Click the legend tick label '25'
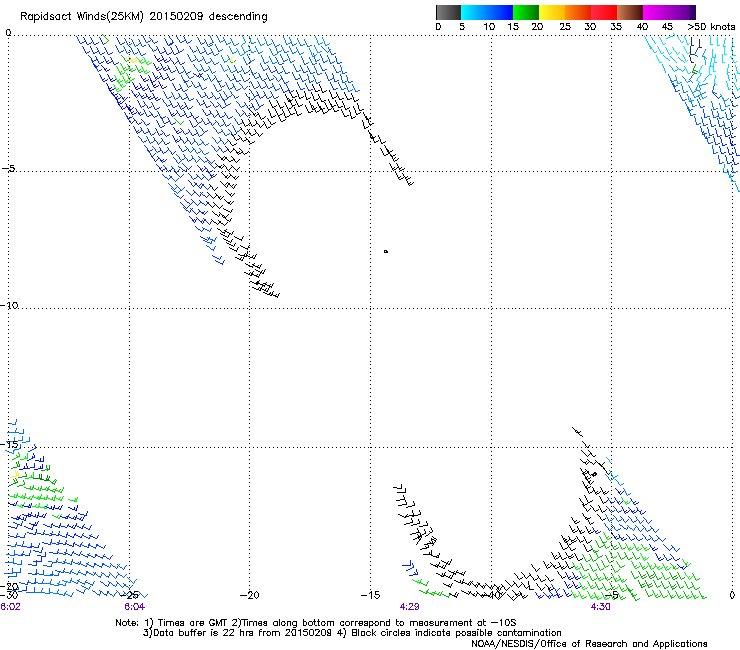Screen dimensions: 740x650 [x=565, y=27]
